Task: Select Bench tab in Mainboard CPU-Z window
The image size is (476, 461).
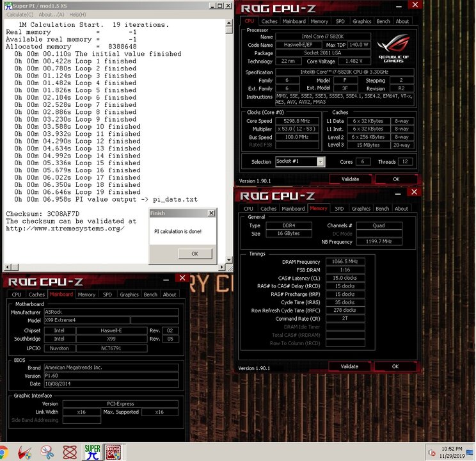Action: click(x=150, y=295)
